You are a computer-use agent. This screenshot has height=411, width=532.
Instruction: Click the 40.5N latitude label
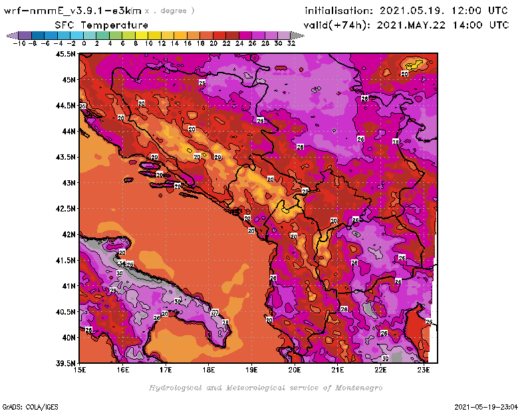pos(65,312)
